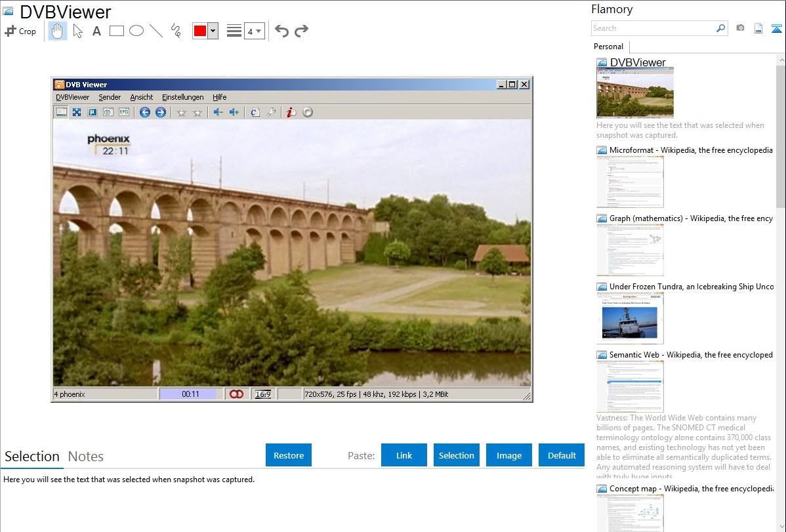The image size is (786, 532).
Task: Click the Paste Link button
Action: pyautogui.click(x=404, y=455)
